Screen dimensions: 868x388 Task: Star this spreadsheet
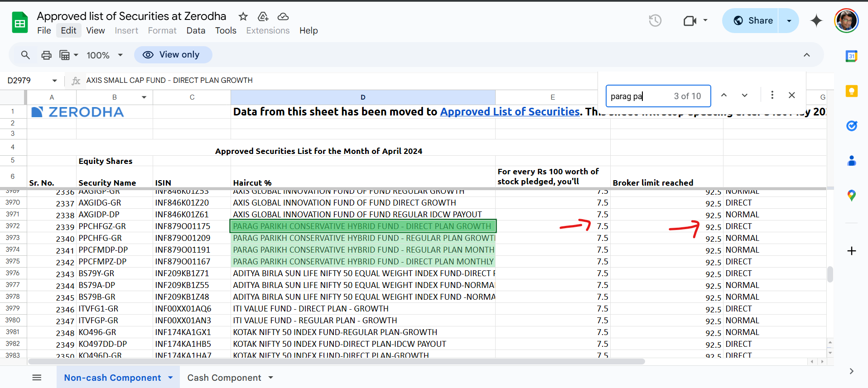point(243,17)
